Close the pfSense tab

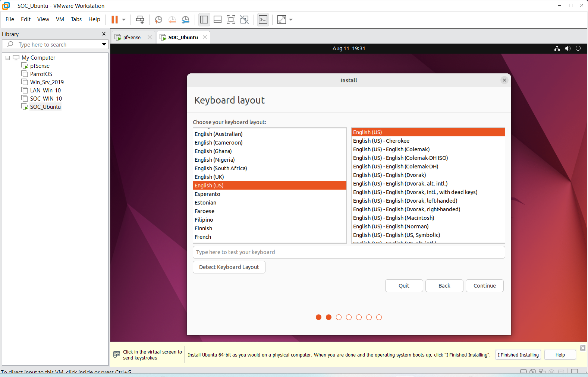pos(150,37)
